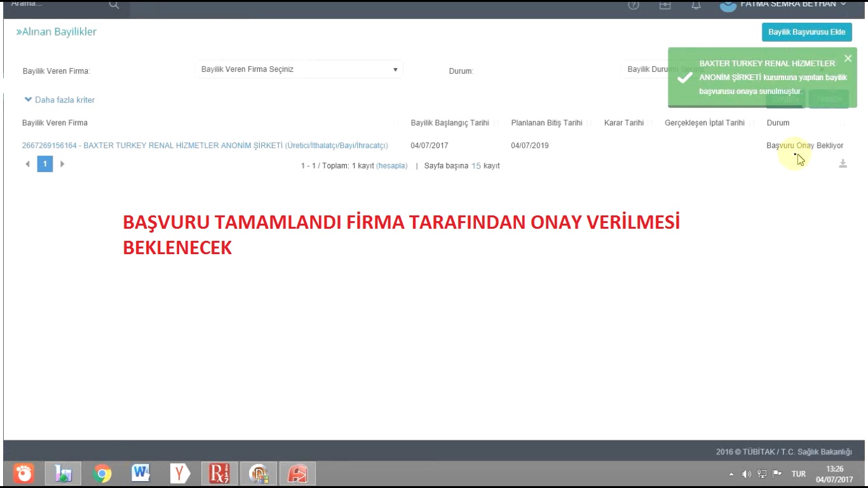868x488 pixels.
Task: Open the Bayilik Veren Firma Seçiniz dropdown
Action: (299, 69)
